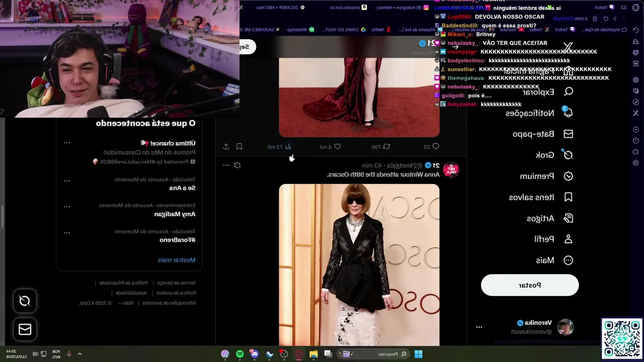
Task: Open X icon in Opera sidebar
Action: click(636, 113)
